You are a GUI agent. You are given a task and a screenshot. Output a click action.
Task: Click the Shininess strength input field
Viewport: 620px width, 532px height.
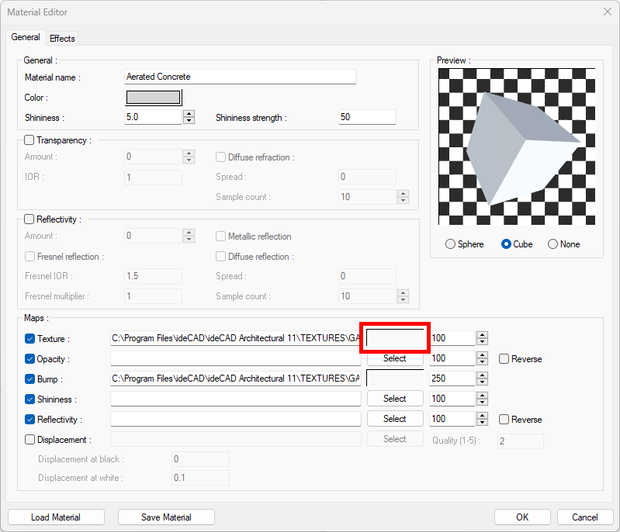(367, 117)
